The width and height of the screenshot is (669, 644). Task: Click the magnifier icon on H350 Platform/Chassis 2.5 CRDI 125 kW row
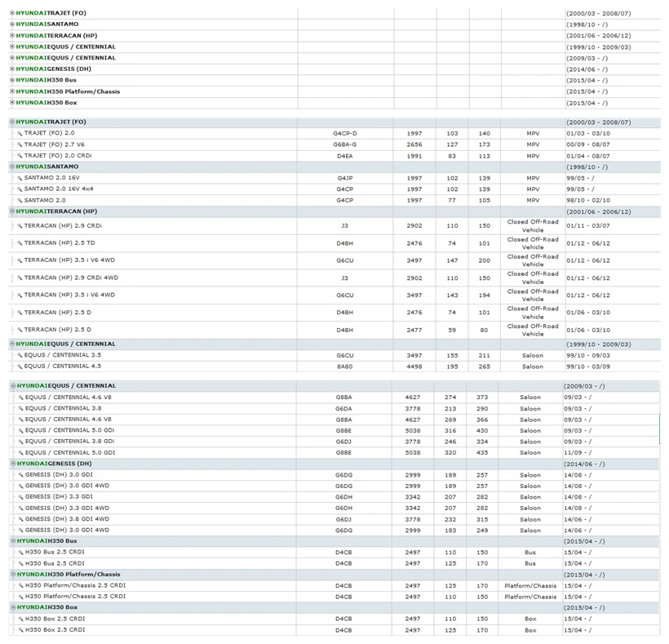(x=20, y=585)
